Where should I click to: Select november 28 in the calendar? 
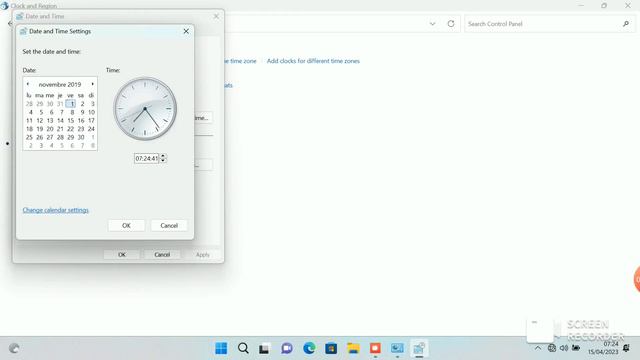[60, 137]
